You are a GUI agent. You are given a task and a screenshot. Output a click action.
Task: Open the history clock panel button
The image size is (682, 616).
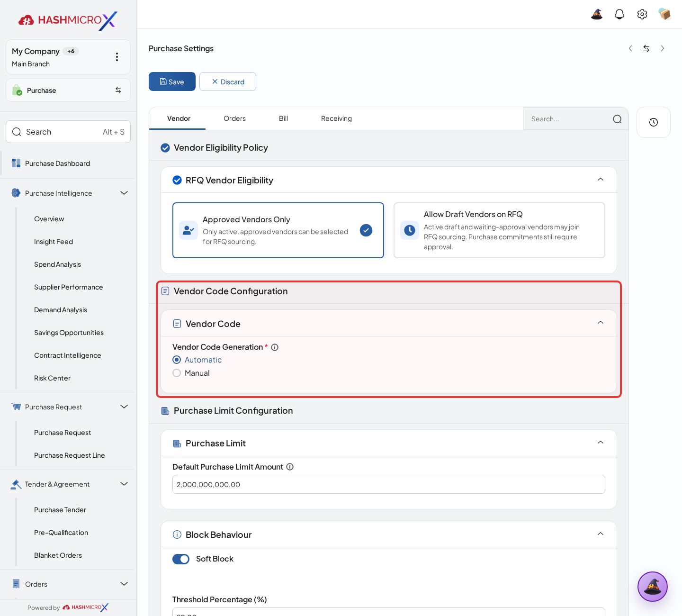click(654, 122)
